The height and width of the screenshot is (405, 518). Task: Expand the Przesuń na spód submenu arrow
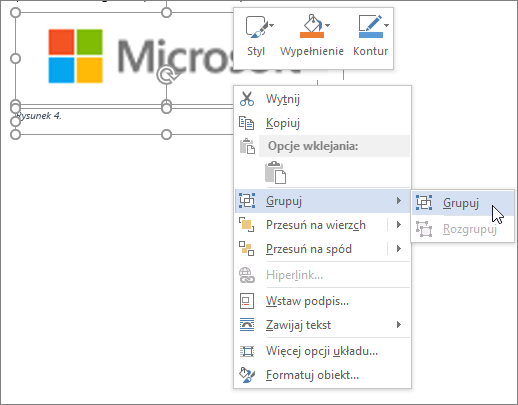(x=399, y=249)
